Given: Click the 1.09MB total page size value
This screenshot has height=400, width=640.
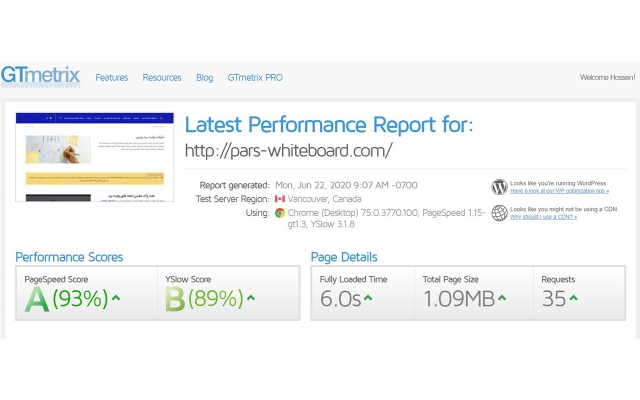Looking at the screenshot, I should pyautogui.click(x=459, y=299).
